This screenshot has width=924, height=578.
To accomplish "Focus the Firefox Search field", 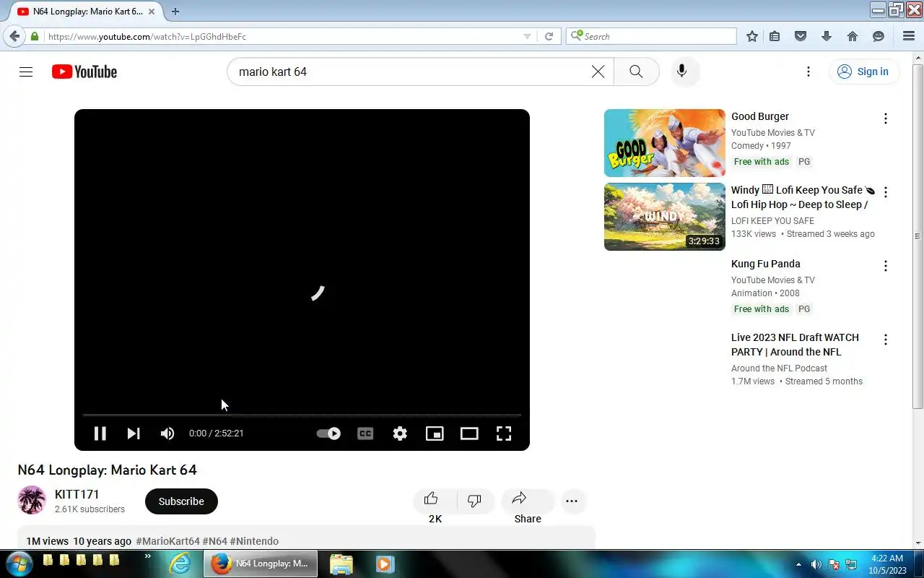I will (x=652, y=36).
